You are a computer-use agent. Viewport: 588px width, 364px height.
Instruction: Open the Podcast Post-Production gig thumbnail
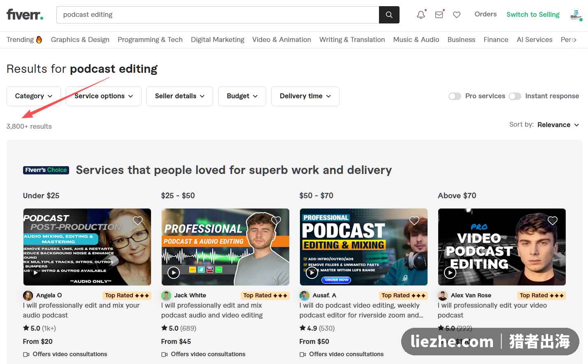87,247
